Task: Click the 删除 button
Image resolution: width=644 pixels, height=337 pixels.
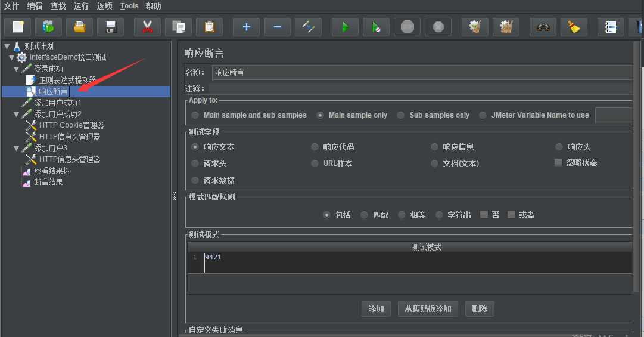Action: (480, 308)
